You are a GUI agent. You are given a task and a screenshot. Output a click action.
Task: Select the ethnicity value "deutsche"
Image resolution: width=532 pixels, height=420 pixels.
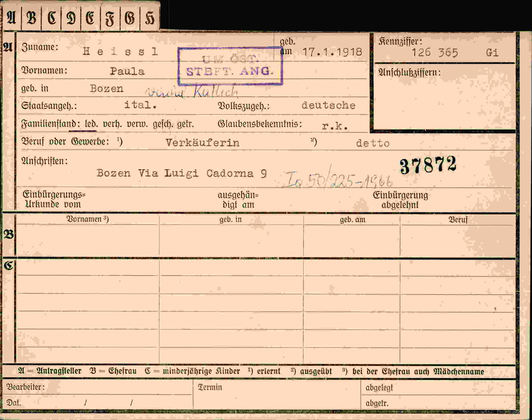pos(329,106)
